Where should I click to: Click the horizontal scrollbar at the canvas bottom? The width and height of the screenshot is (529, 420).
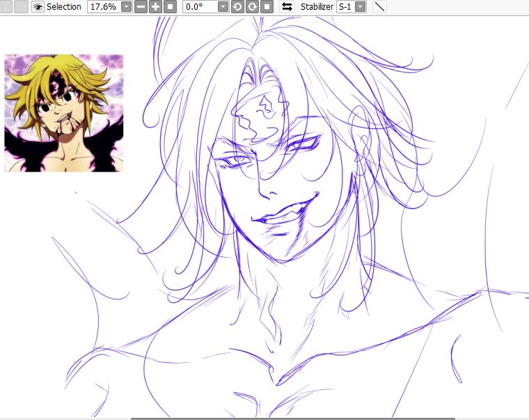point(293,419)
